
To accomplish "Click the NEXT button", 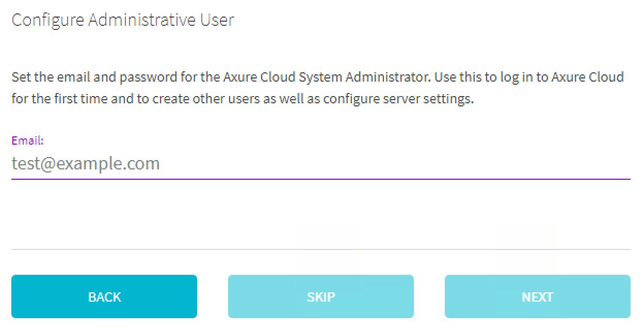I will click(x=537, y=296).
